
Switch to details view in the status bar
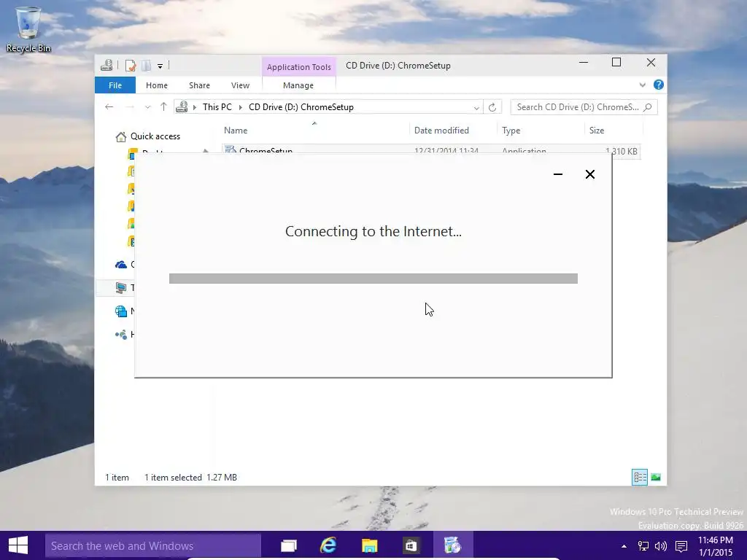639,477
